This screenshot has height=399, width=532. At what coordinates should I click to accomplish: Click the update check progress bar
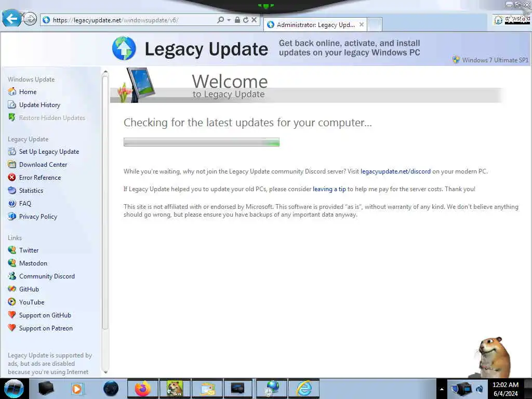[202, 142]
